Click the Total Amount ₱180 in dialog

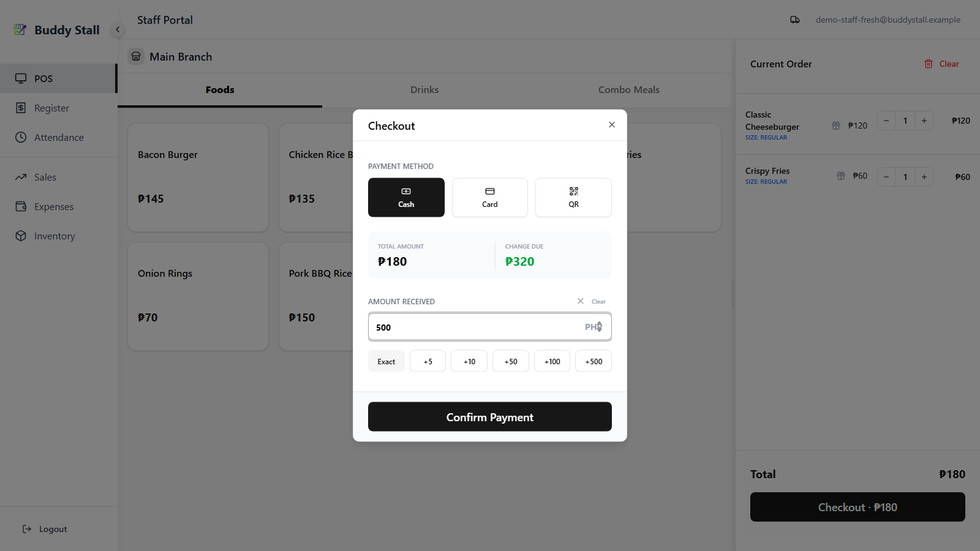point(392,261)
